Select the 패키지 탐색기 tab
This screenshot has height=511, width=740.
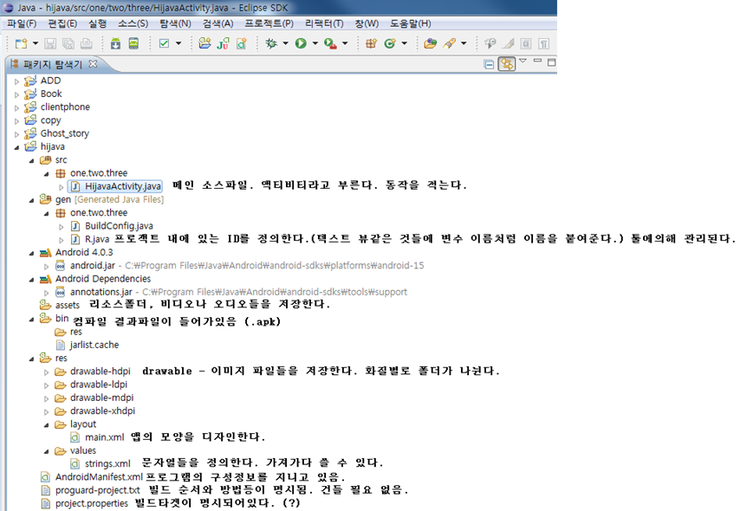tap(52, 64)
